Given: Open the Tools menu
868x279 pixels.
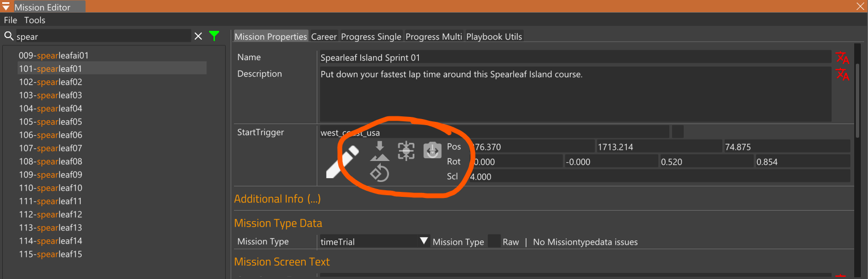Looking at the screenshot, I should tap(35, 20).
